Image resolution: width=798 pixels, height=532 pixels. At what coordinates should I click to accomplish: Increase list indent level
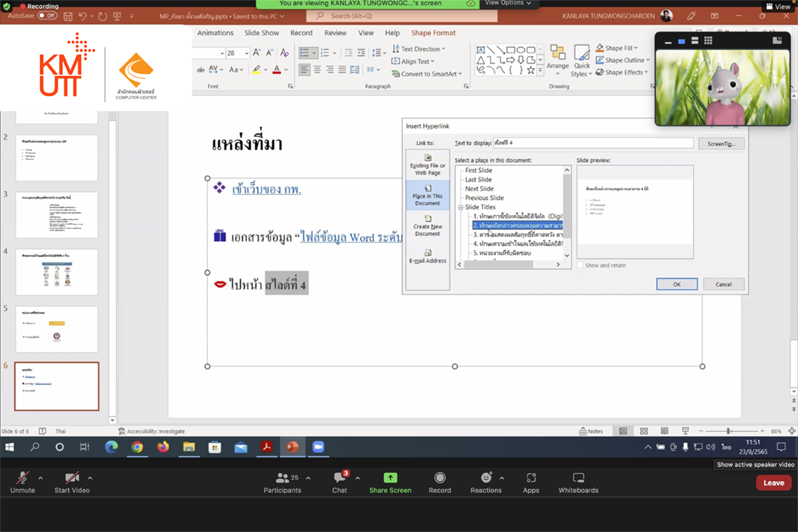click(x=361, y=52)
